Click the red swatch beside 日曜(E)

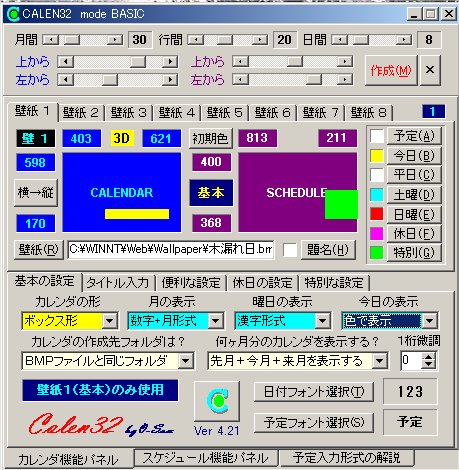click(x=377, y=214)
